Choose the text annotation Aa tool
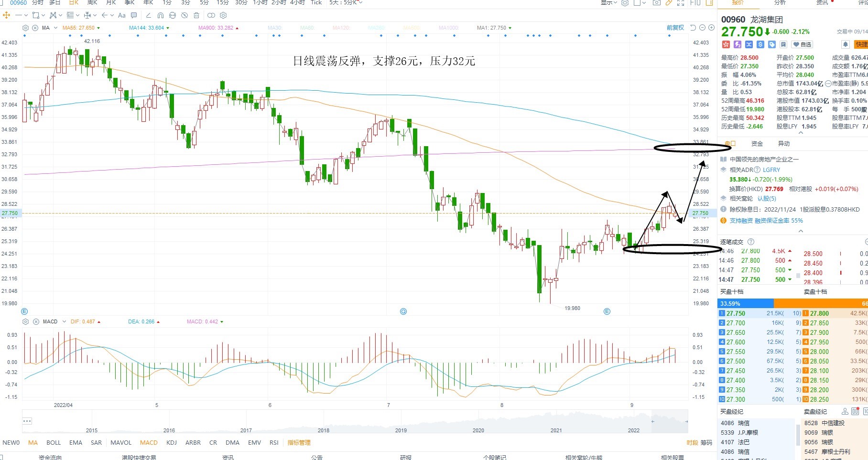 (x=122, y=15)
